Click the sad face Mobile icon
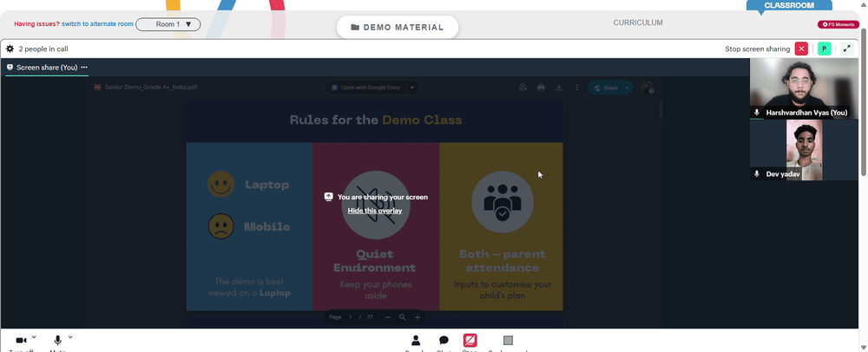This screenshot has height=352, width=868. coord(220,226)
